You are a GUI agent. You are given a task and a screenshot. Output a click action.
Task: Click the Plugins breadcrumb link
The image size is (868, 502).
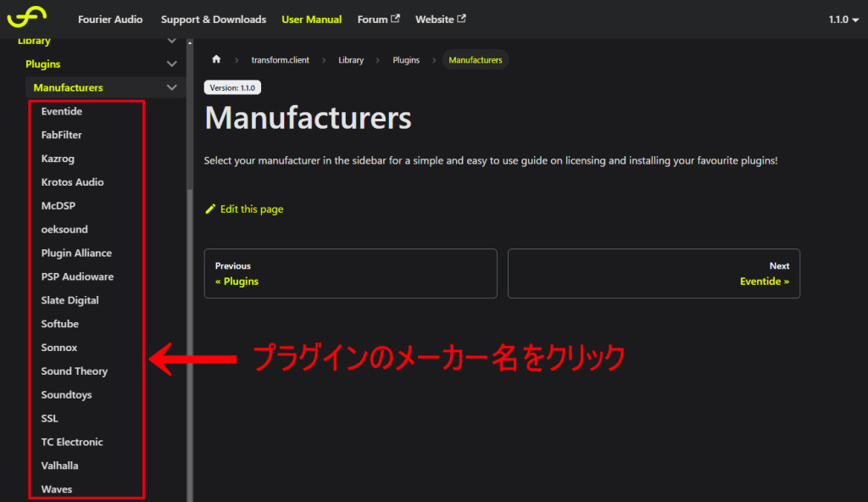[x=406, y=60]
